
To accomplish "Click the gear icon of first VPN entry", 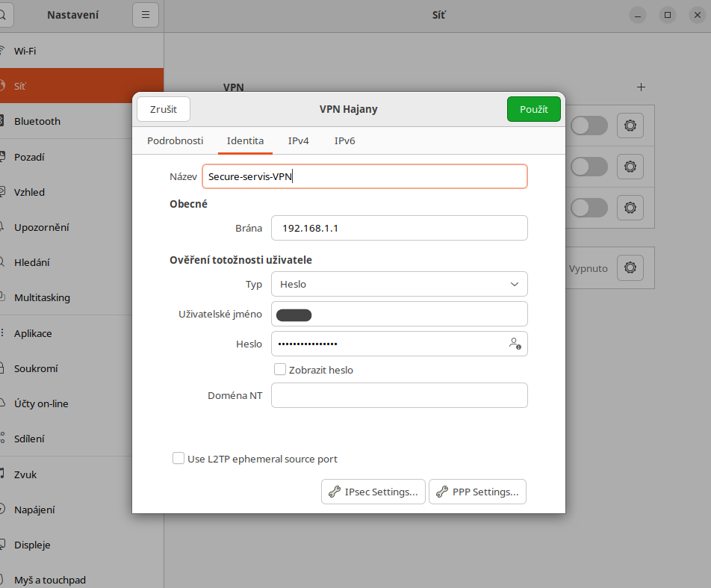I will (x=630, y=126).
